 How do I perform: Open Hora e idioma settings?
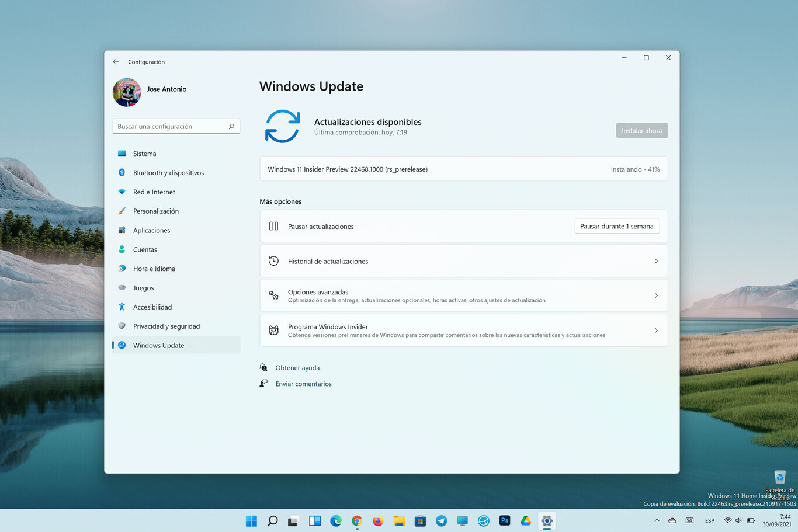(x=176, y=269)
